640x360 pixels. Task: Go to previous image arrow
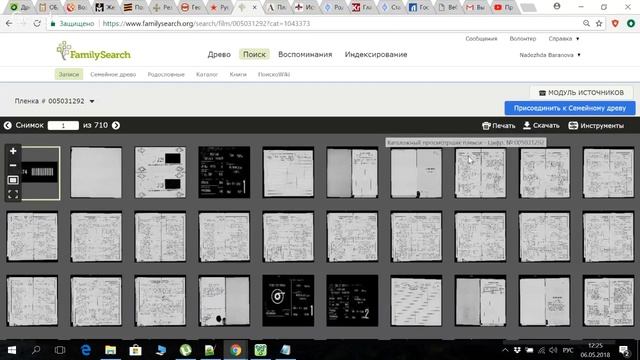(x=8, y=125)
